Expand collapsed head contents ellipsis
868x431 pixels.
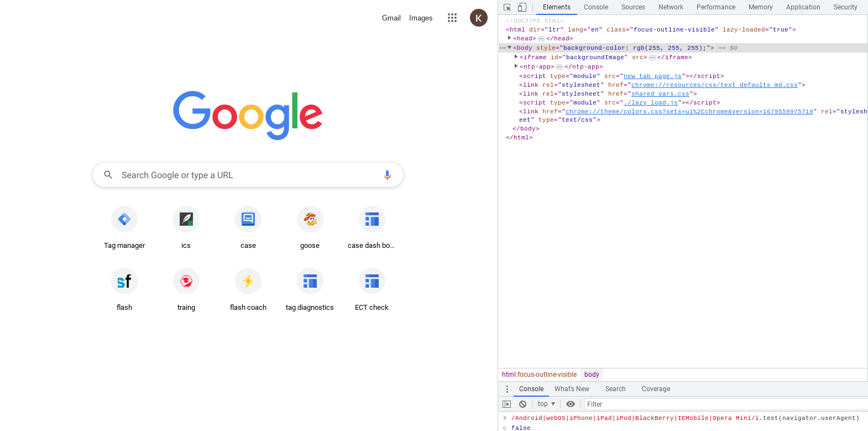[x=541, y=39]
